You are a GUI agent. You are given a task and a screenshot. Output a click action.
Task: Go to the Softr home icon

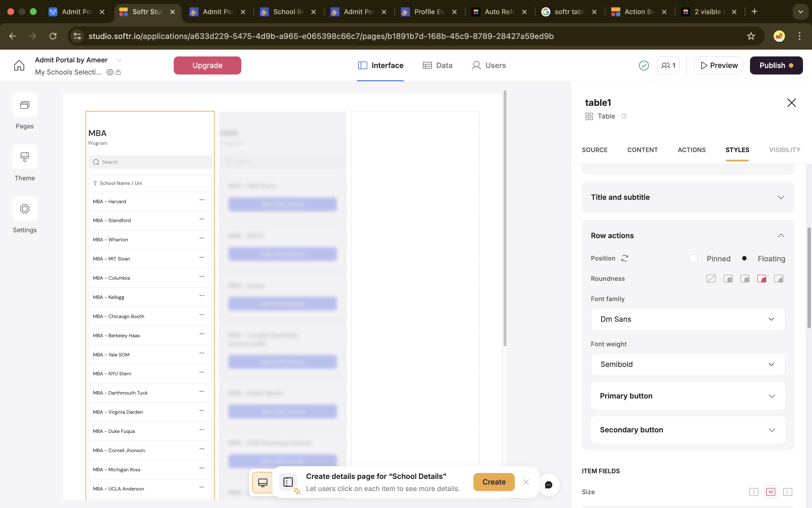[x=19, y=65]
